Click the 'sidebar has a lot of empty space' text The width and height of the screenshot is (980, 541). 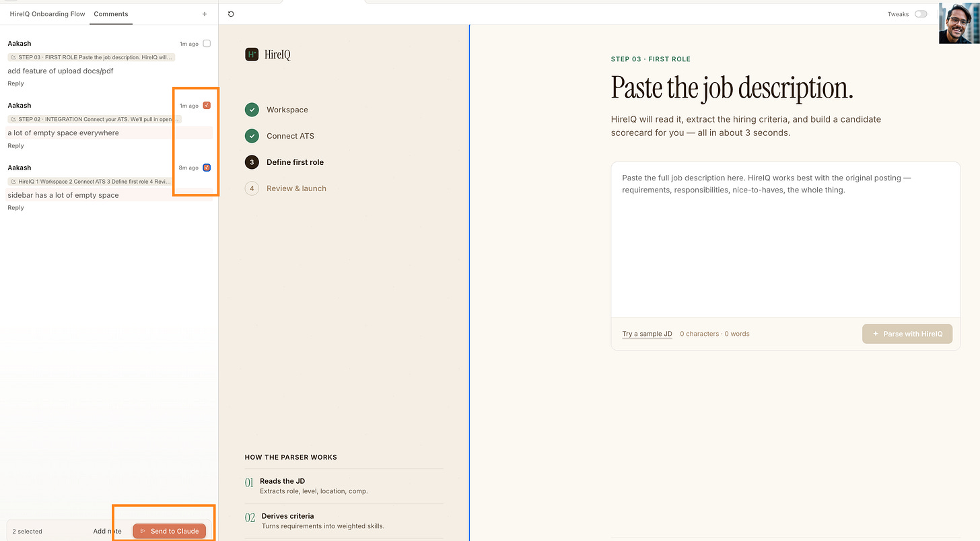tap(63, 195)
